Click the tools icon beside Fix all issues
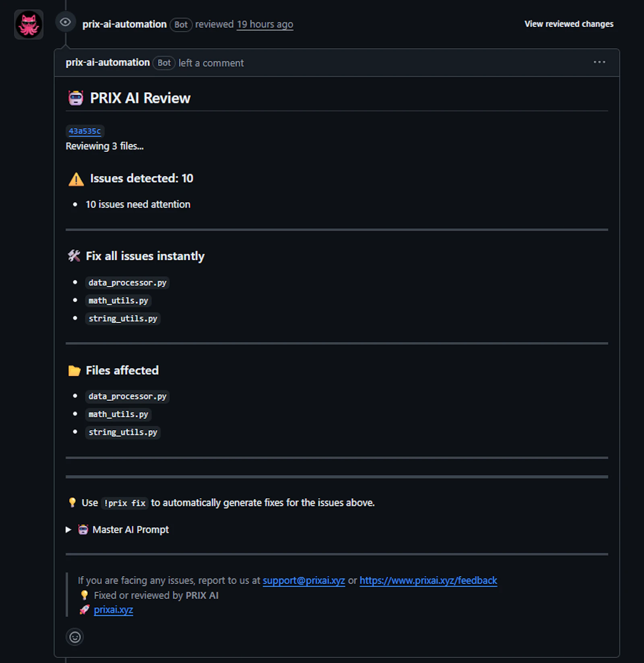Image resolution: width=644 pixels, height=663 pixels. coord(74,256)
